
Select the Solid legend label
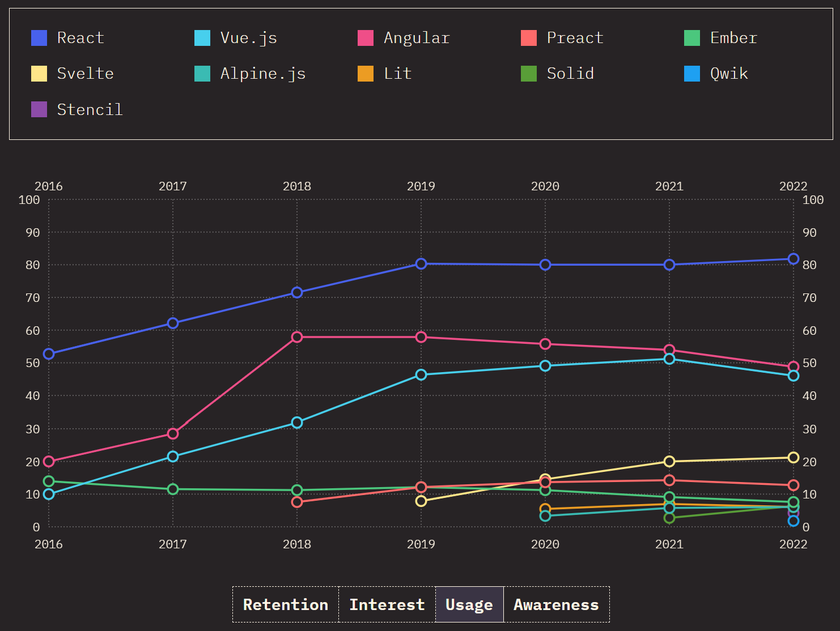click(x=570, y=74)
